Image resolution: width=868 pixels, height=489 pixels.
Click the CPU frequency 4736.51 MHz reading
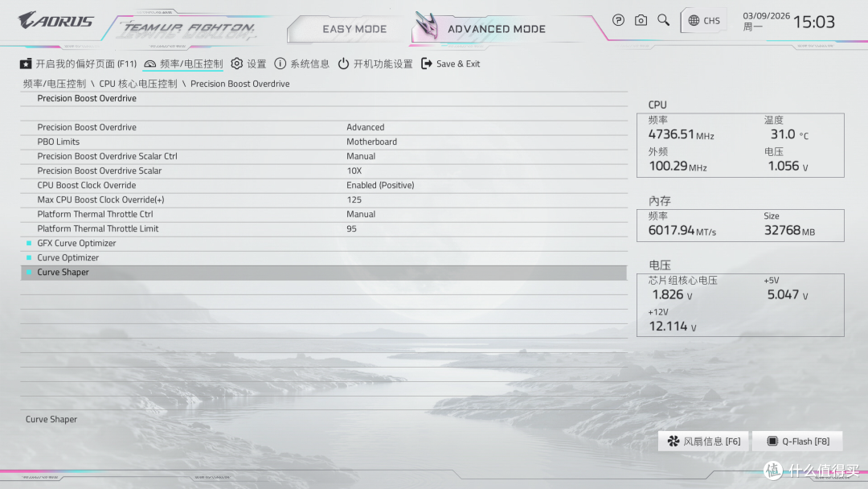pos(681,134)
